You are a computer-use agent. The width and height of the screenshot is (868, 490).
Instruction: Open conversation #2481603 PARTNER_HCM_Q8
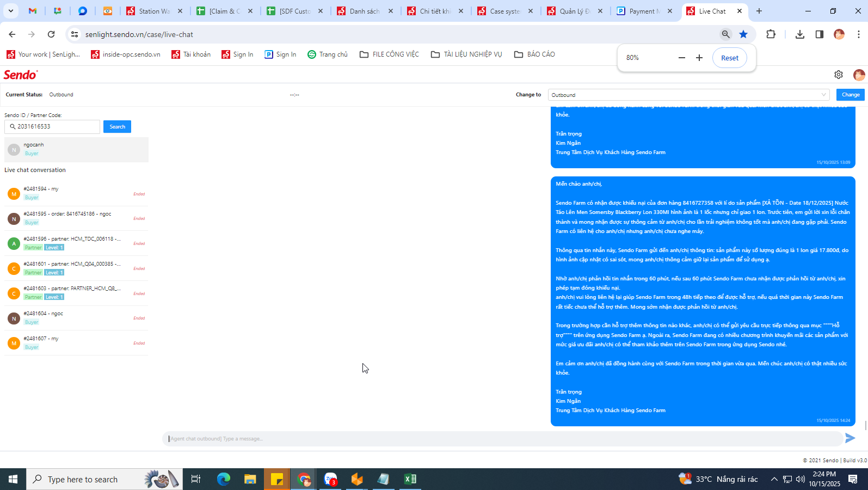(x=76, y=293)
